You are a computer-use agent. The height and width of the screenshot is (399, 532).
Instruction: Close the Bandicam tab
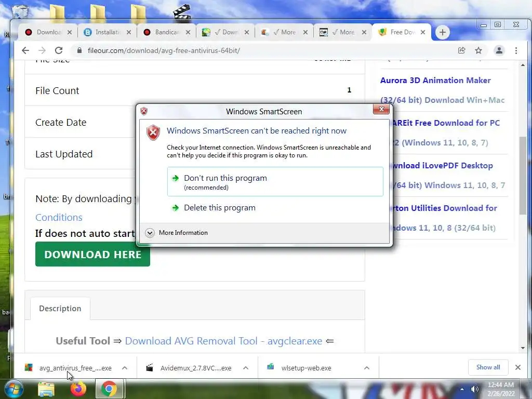(x=188, y=32)
